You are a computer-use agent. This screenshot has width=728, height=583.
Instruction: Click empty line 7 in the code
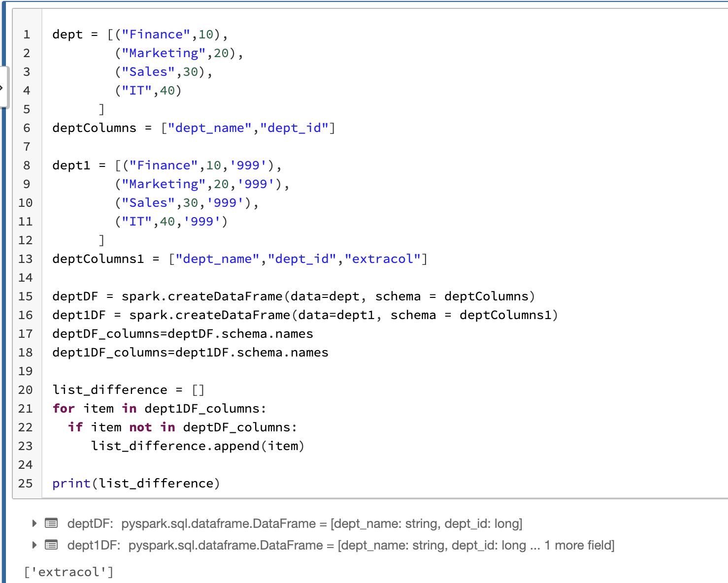(384, 146)
